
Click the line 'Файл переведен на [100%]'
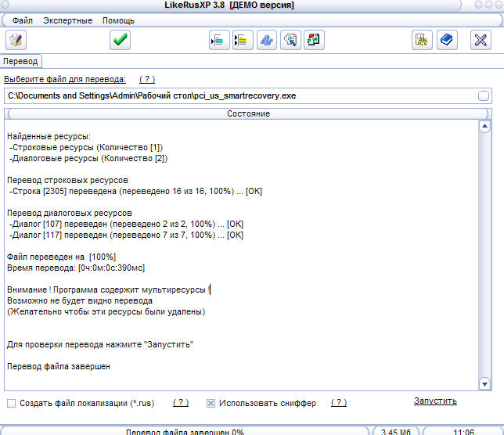[x=61, y=257]
